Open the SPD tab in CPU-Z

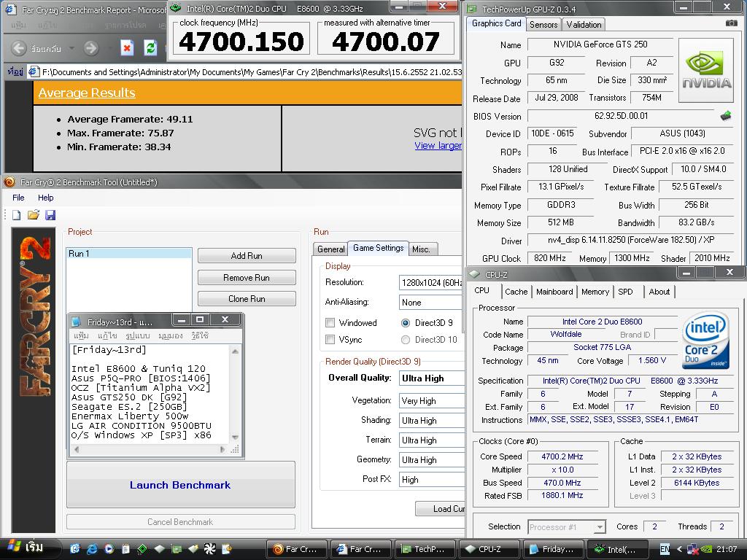[625, 292]
